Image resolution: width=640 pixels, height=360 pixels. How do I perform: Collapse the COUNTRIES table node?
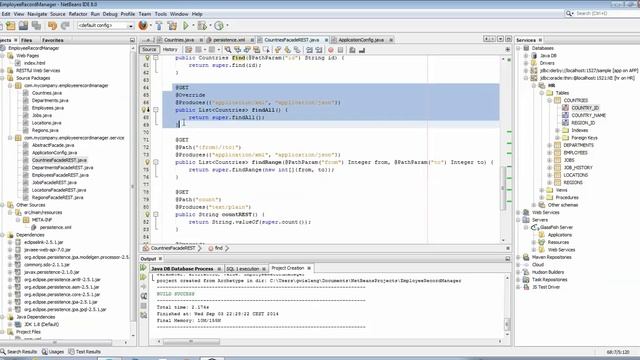(x=549, y=100)
